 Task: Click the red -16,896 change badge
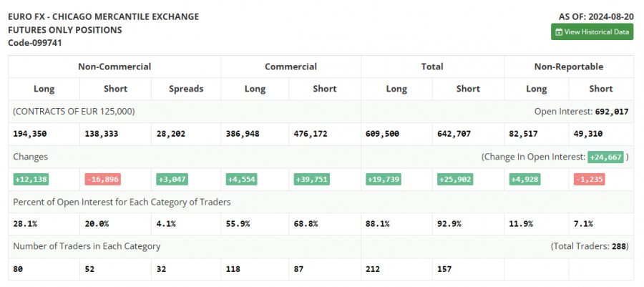103,179
